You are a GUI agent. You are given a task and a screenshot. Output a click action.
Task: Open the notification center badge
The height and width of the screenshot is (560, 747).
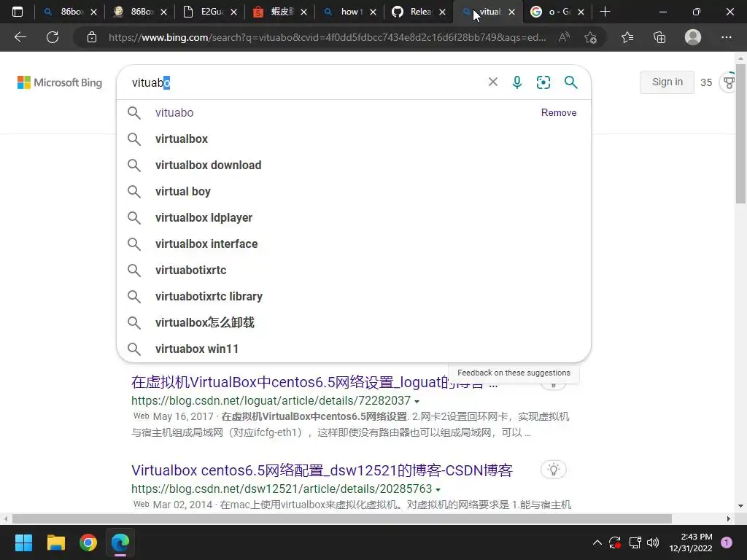727,542
